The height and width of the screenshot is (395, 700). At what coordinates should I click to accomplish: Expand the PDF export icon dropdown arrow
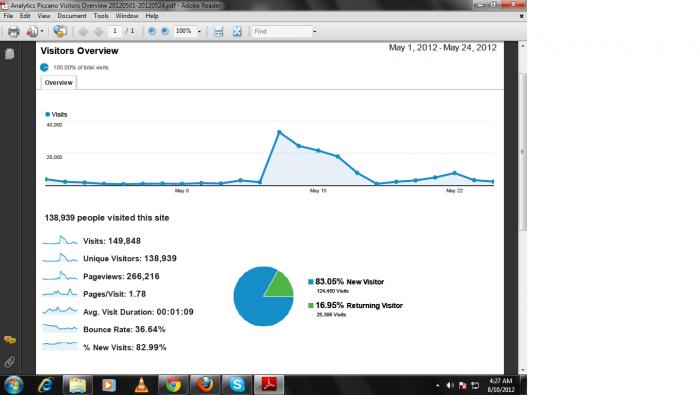(42, 31)
